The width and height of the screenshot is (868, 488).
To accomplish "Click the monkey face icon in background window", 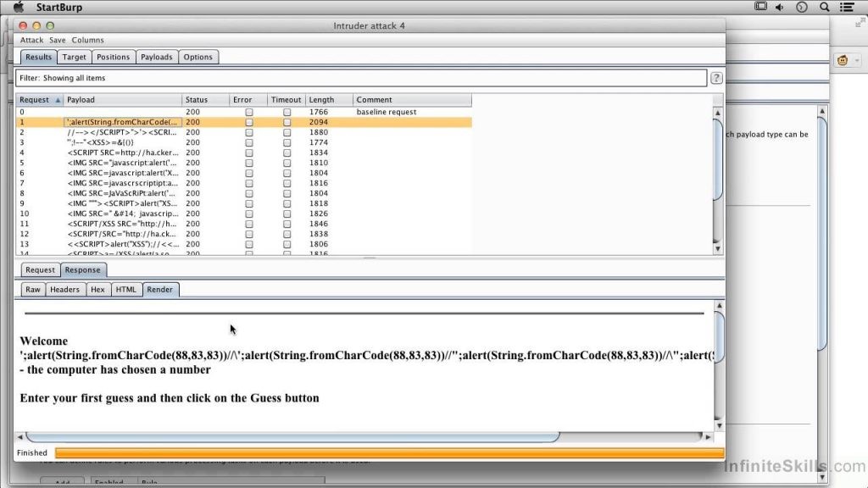I will pyautogui.click(x=843, y=60).
